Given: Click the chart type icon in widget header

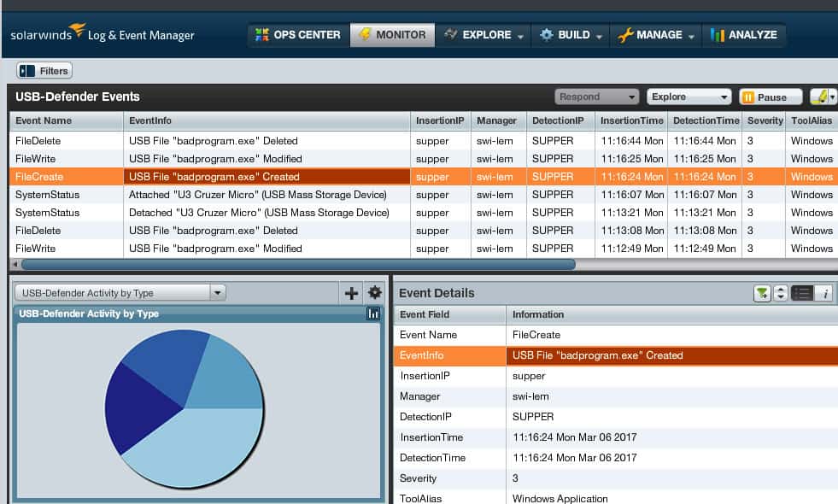Looking at the screenshot, I should click(x=373, y=314).
